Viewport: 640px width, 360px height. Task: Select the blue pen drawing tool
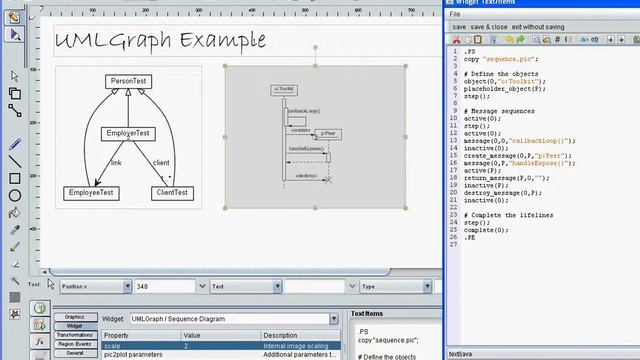[15, 144]
